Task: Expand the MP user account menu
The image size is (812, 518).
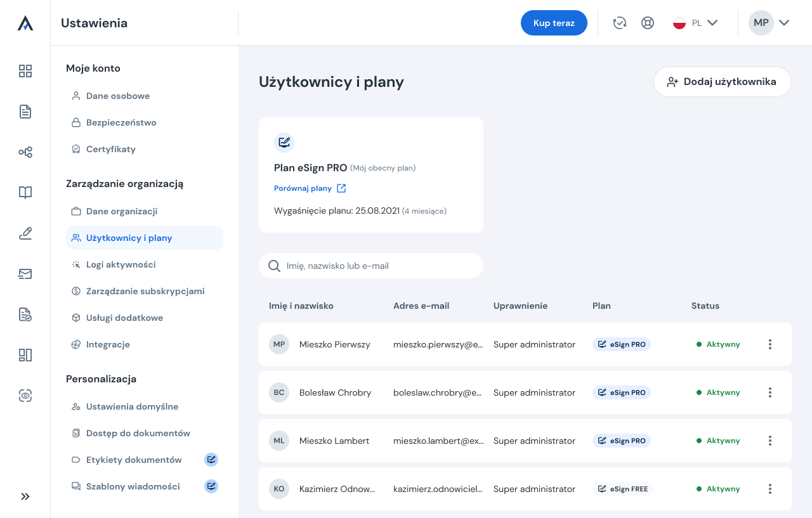Action: point(769,23)
